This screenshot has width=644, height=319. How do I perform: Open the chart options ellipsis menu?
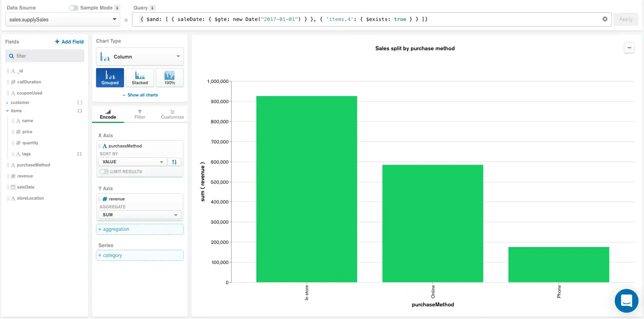(629, 48)
